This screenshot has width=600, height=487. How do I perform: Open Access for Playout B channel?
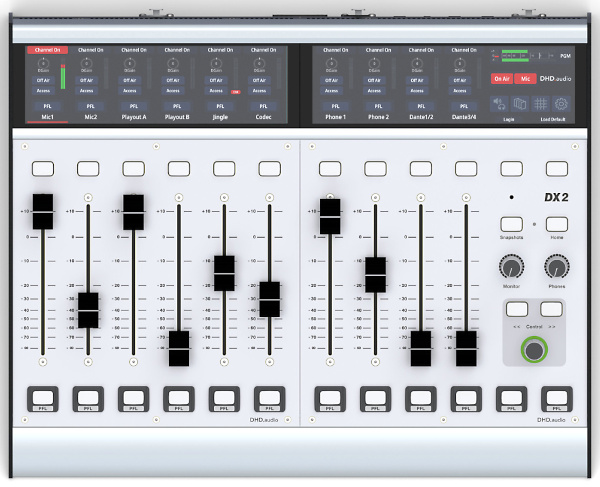click(173, 91)
